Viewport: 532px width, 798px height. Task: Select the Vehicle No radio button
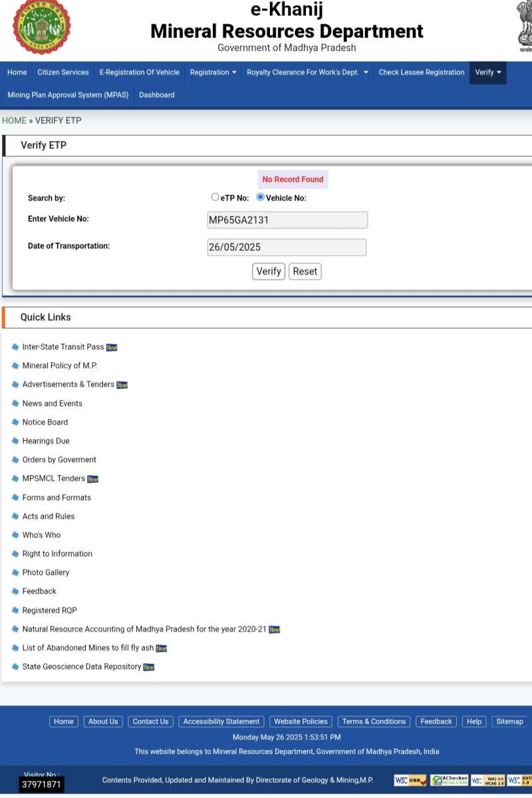261,197
